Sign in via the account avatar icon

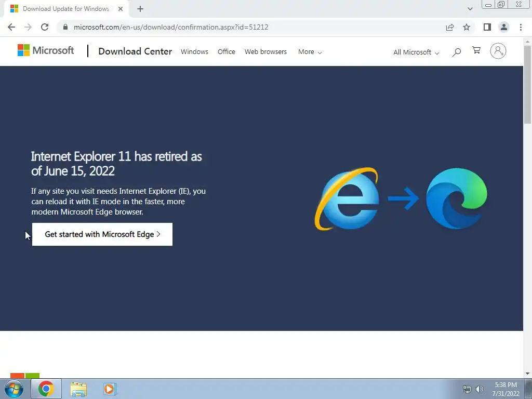(x=498, y=51)
